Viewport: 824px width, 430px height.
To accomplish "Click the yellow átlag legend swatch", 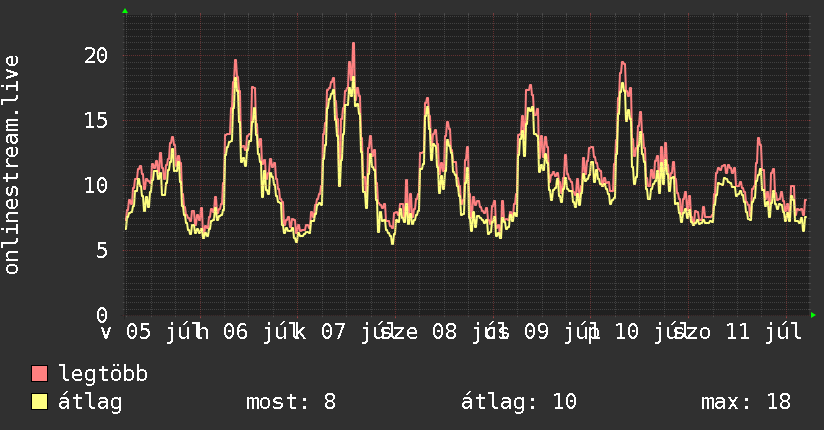I will point(39,401).
